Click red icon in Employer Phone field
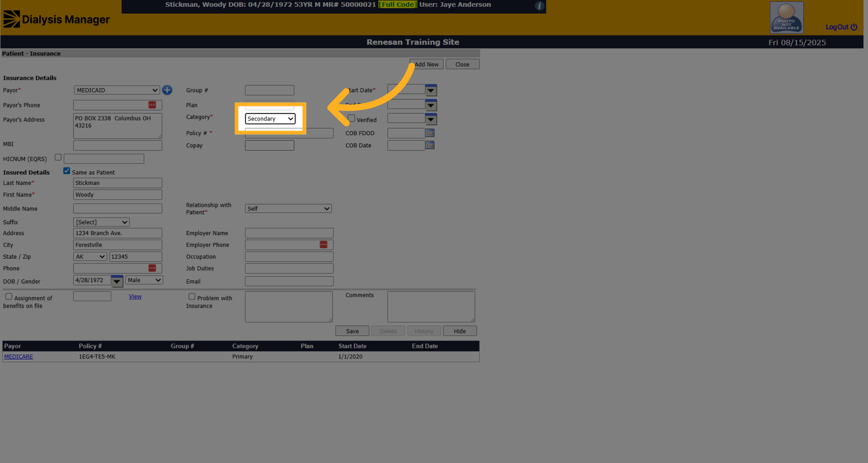This screenshot has width=868, height=463. coord(323,245)
